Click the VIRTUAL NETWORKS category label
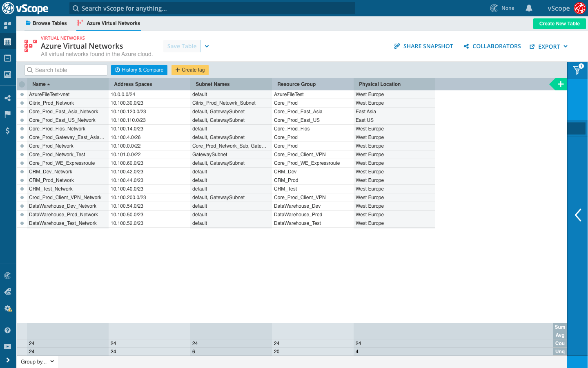 point(63,38)
